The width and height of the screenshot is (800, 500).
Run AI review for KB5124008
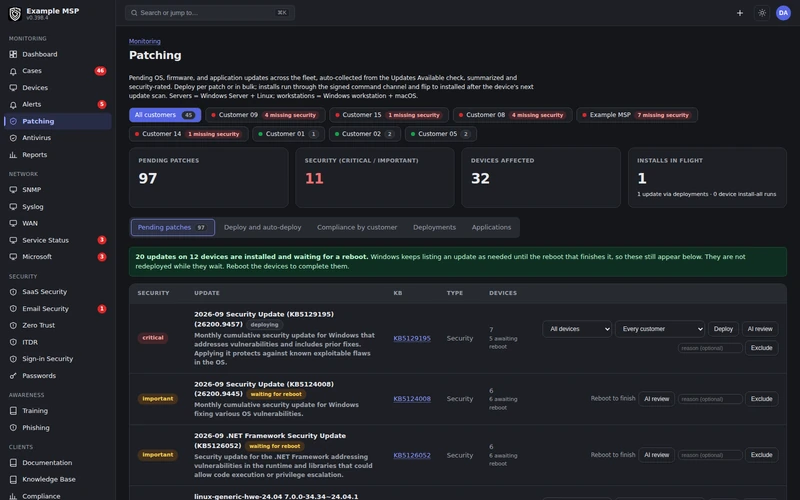[657, 399]
